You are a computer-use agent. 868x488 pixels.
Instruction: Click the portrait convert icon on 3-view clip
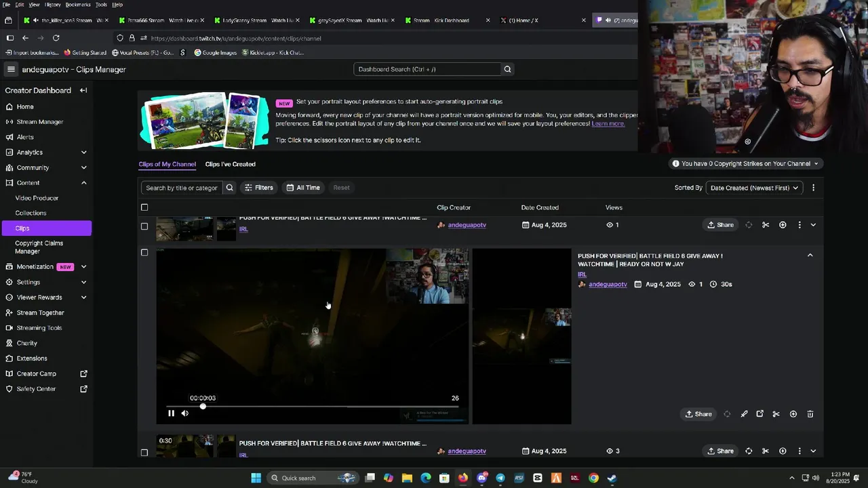coord(749,451)
